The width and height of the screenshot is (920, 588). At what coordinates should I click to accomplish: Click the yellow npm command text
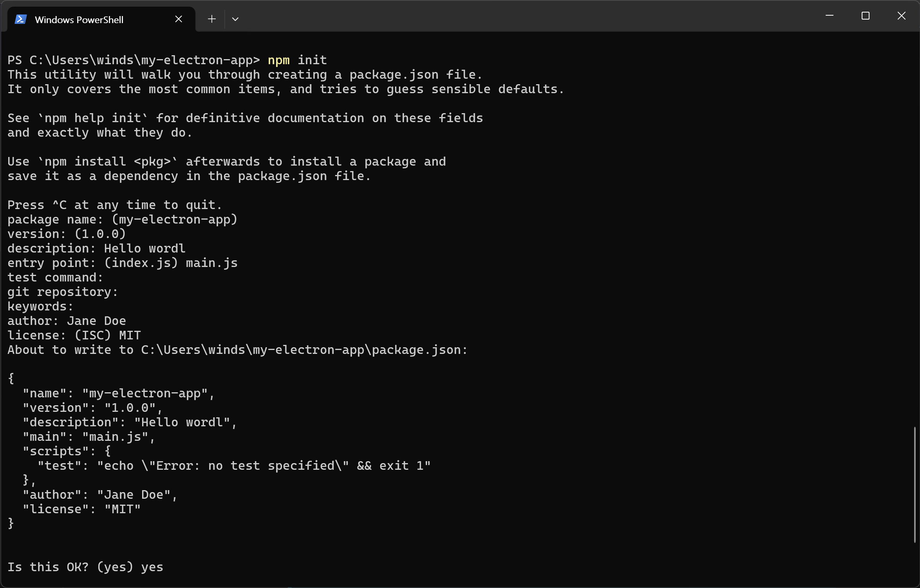coord(278,60)
